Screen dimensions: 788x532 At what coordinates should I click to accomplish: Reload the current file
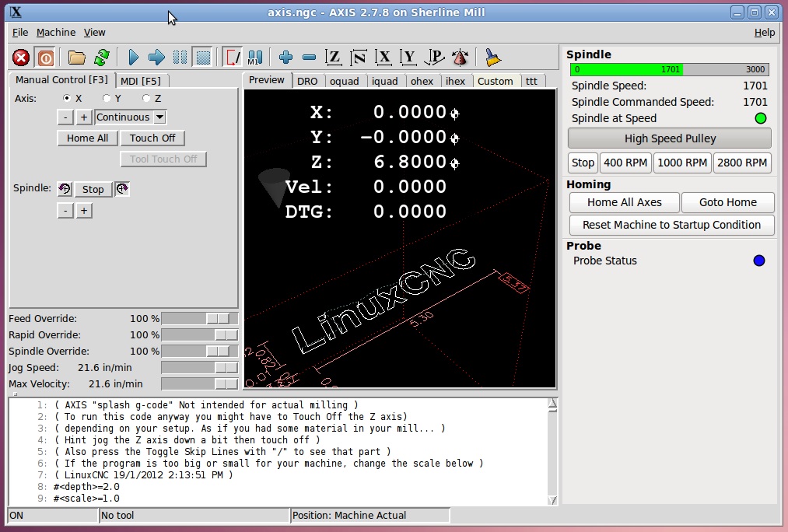tap(102, 58)
